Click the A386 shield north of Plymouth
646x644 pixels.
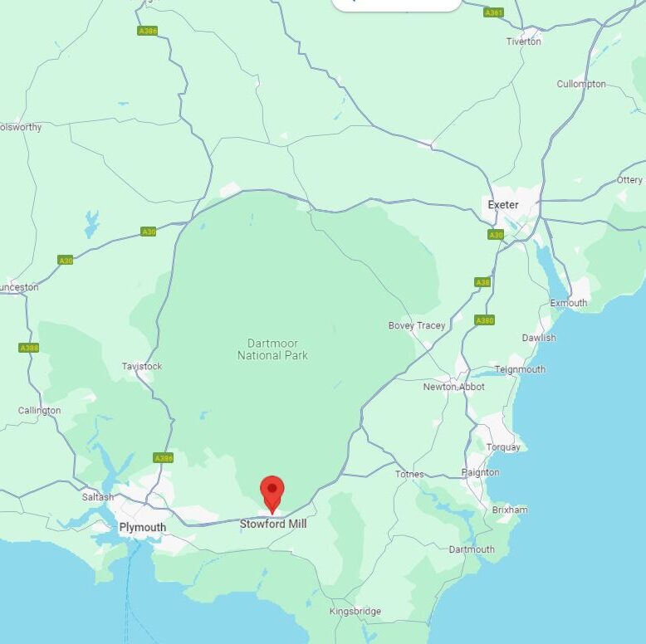(164, 458)
